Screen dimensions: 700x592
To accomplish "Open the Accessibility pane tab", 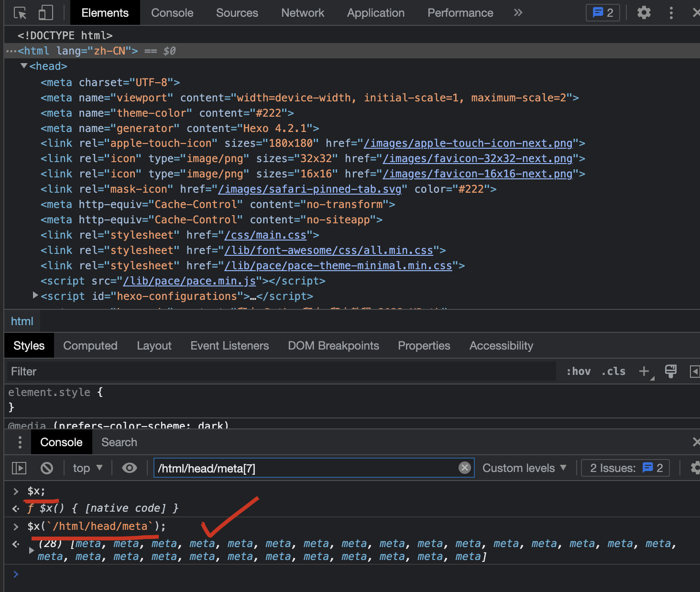I will tap(501, 346).
